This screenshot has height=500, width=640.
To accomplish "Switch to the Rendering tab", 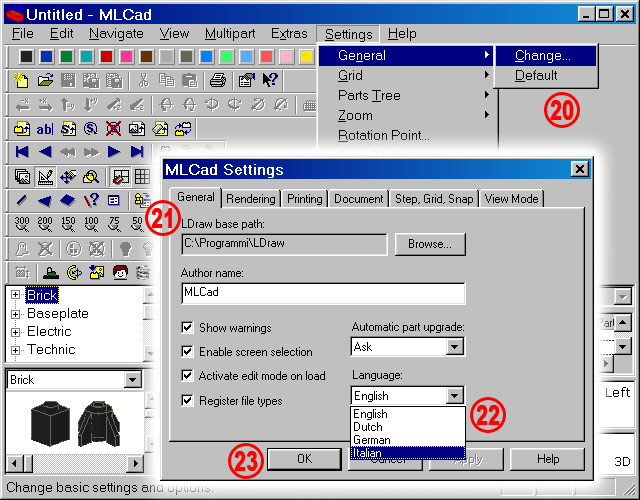I will point(251,199).
